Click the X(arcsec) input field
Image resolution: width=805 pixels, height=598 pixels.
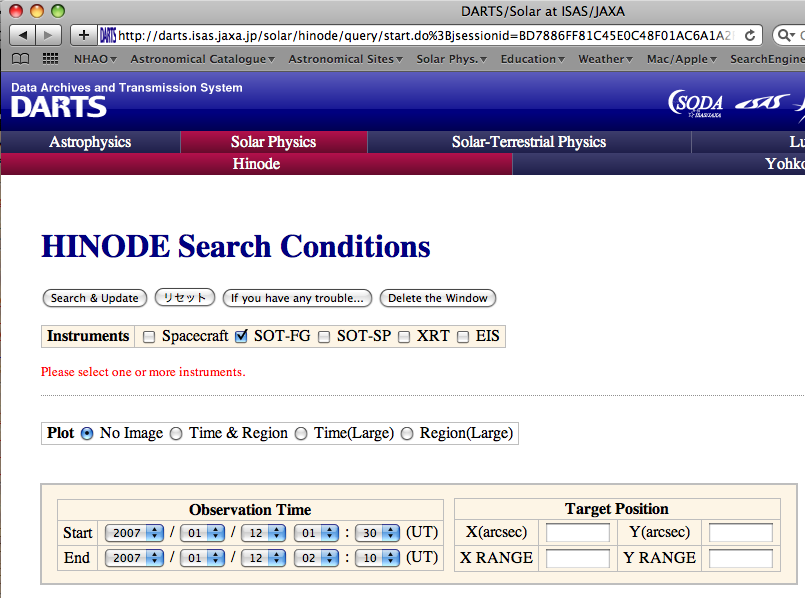pyautogui.click(x=578, y=533)
